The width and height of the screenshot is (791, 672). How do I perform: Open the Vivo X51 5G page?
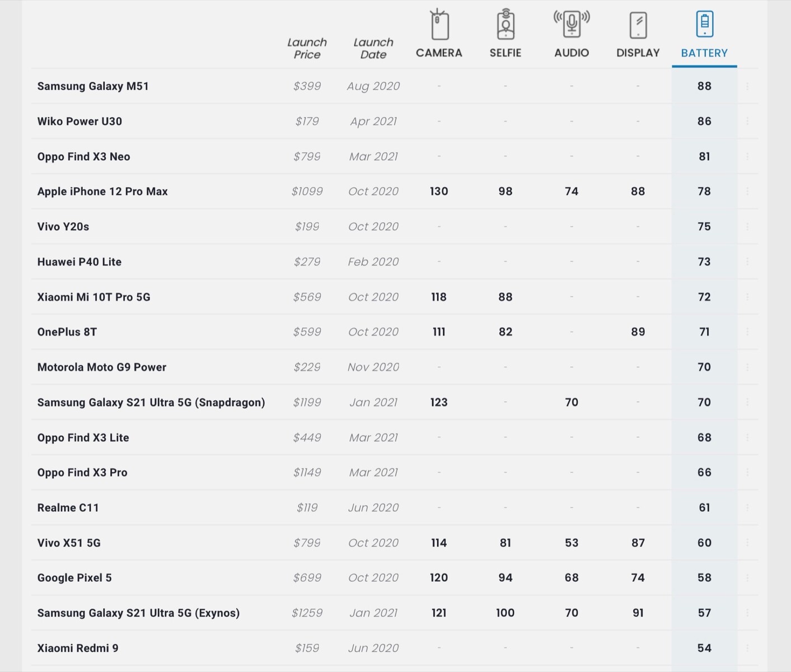pos(69,543)
